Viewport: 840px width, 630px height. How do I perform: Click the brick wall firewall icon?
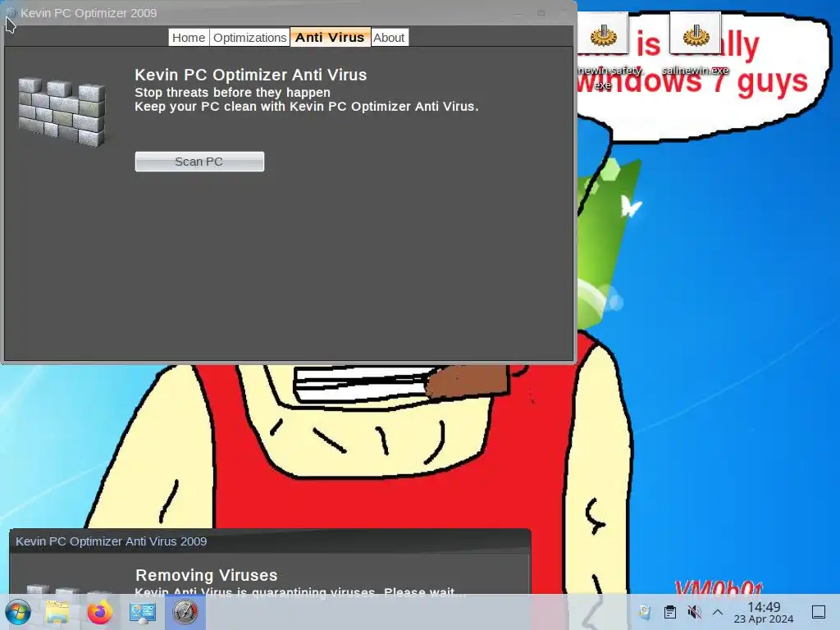pyautogui.click(x=62, y=112)
